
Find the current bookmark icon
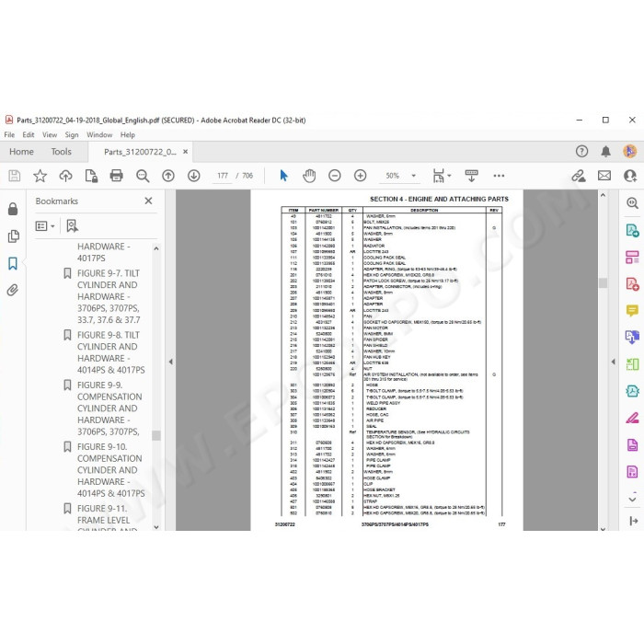pos(73,226)
